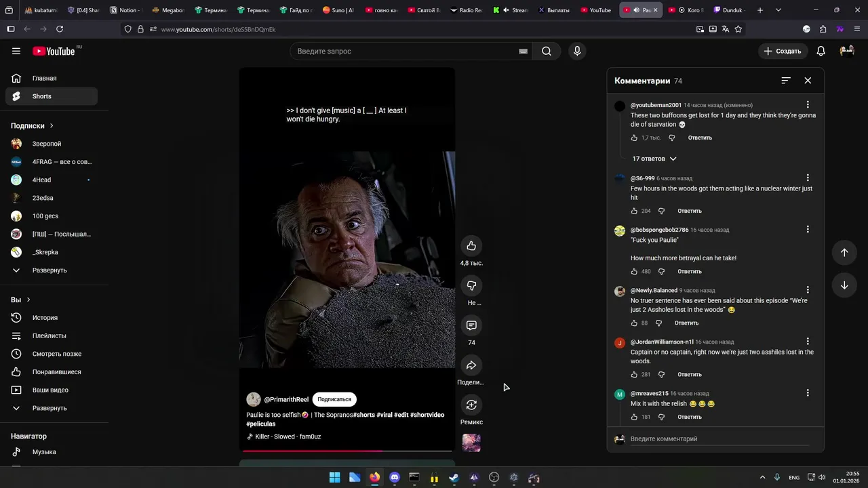The height and width of the screenshot is (488, 868).
Task: Open Discord from the taskbar
Action: 395,477
